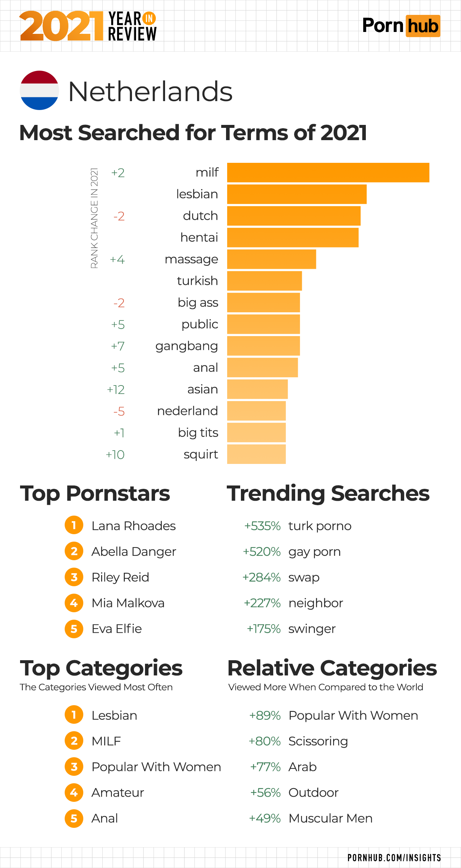Click the number 5 badge beside Eva Elfie
The width and height of the screenshot is (461, 868).
pyautogui.click(x=74, y=629)
